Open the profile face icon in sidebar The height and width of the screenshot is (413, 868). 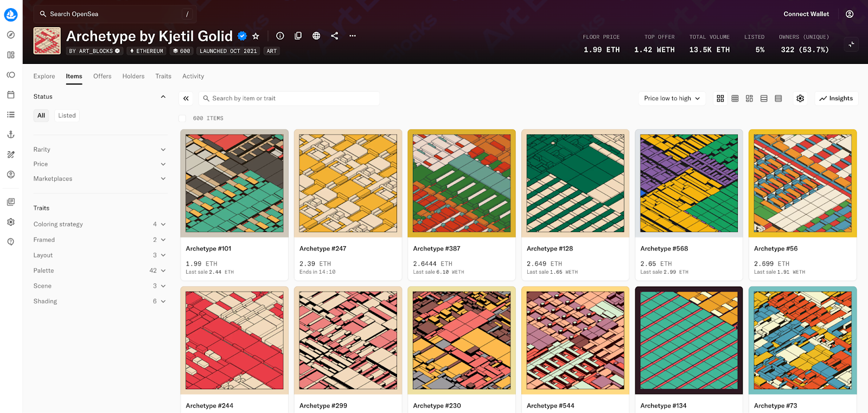(11, 175)
